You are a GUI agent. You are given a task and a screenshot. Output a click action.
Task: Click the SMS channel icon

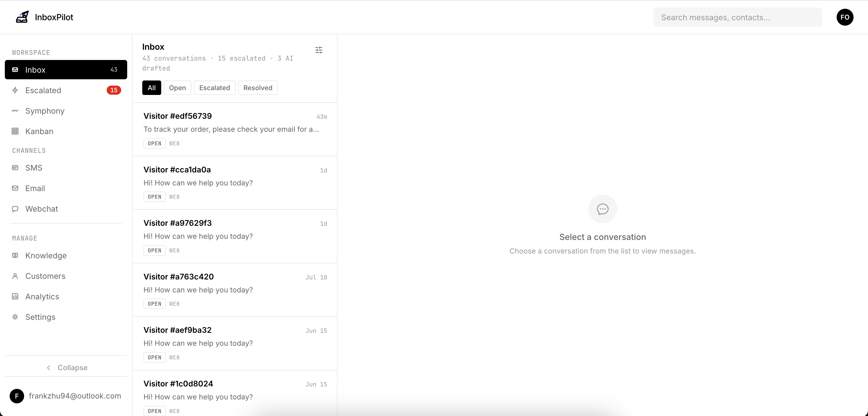point(15,168)
